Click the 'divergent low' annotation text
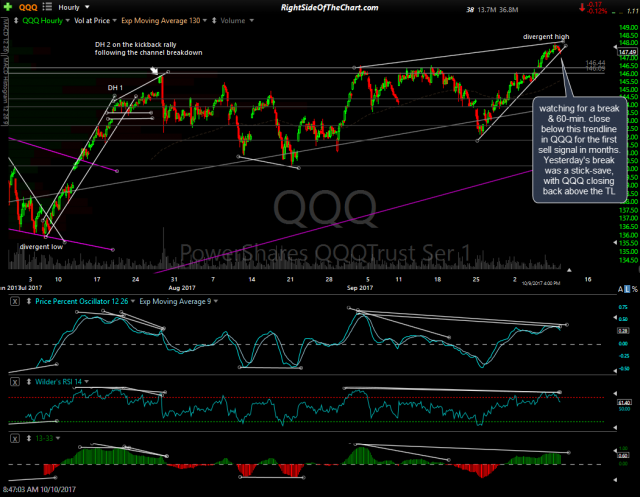Screen dimensions: 640x497 (x=41, y=247)
